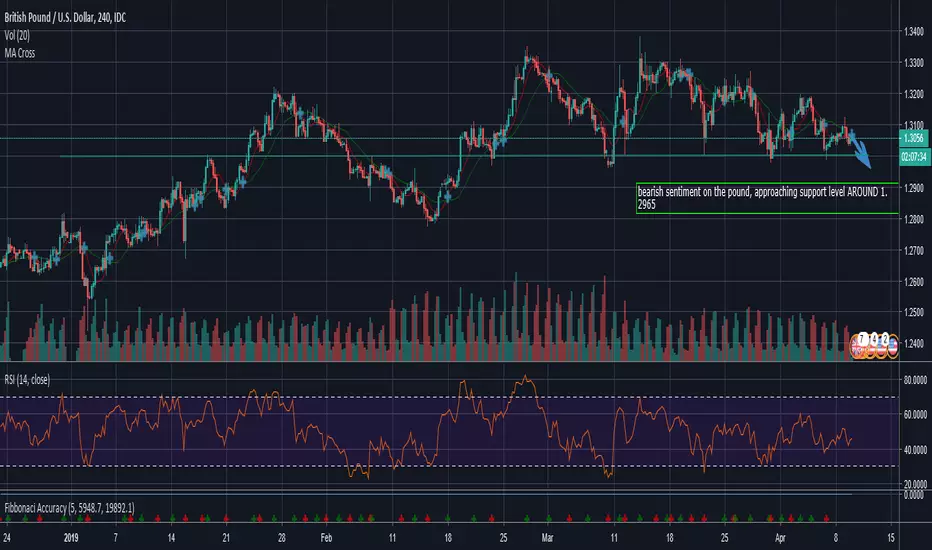Open the event badge numbered 7
The width and height of the screenshot is (932, 550).
point(862,339)
